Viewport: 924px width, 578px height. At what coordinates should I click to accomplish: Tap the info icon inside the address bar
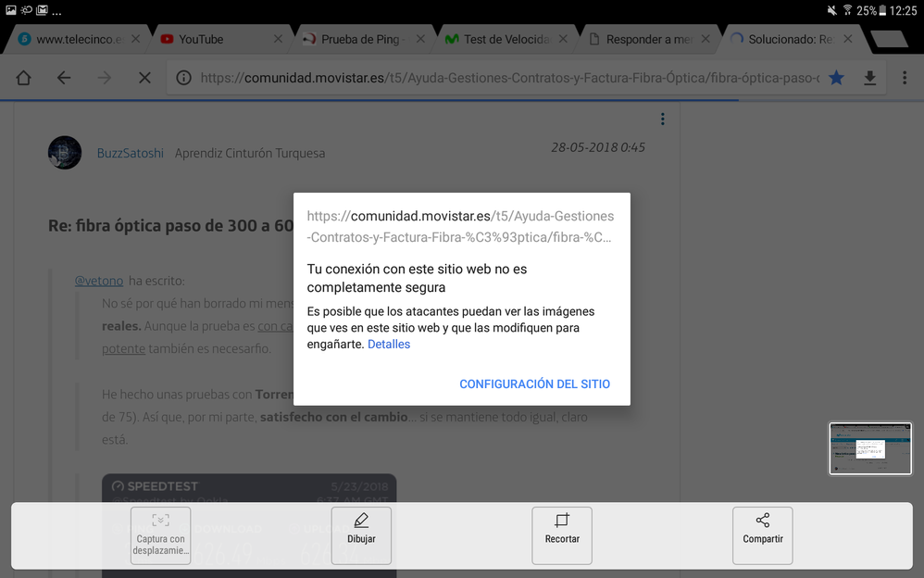click(x=185, y=78)
